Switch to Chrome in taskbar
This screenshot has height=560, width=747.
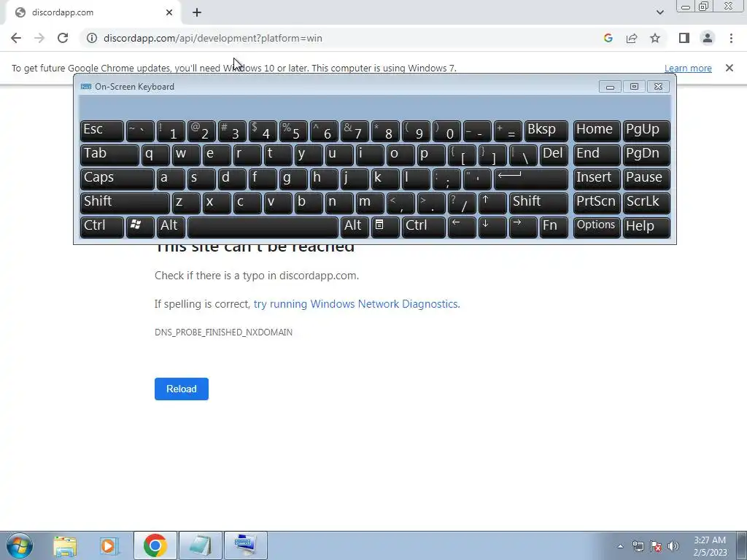(x=155, y=545)
